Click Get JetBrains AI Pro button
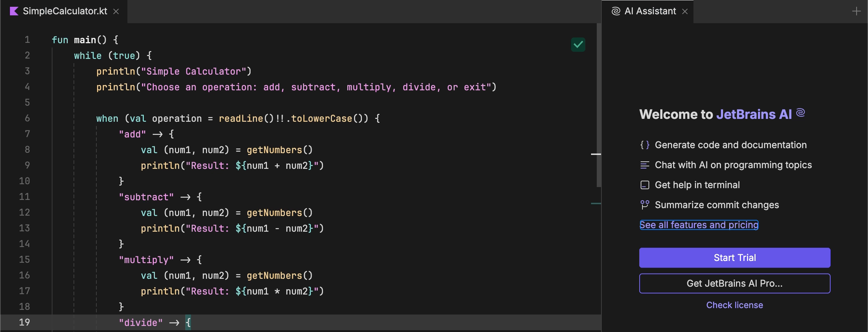Screen dimensions: 868x332 click(x=735, y=283)
